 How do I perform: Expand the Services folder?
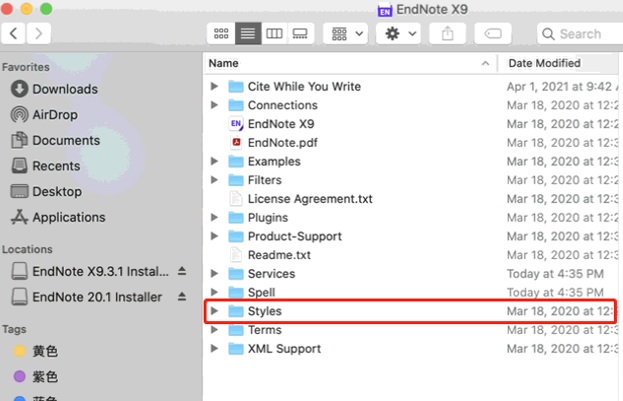click(214, 273)
